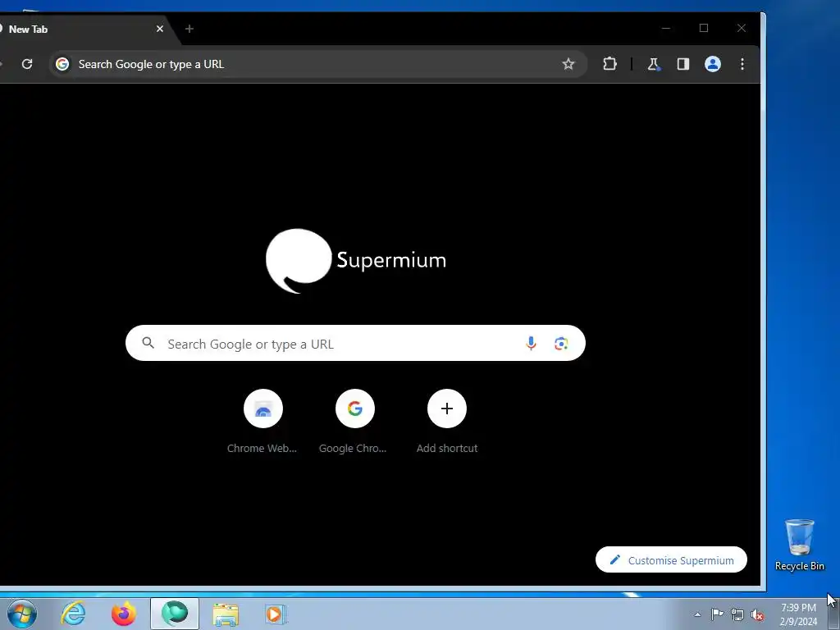Open the Windows Start menu

pos(22,614)
